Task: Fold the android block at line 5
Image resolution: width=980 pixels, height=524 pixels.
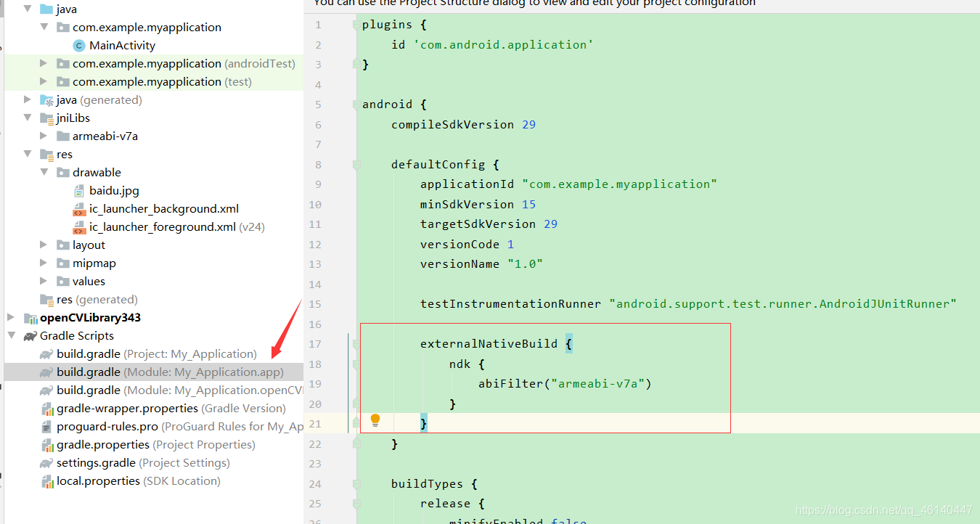Action: click(356, 105)
